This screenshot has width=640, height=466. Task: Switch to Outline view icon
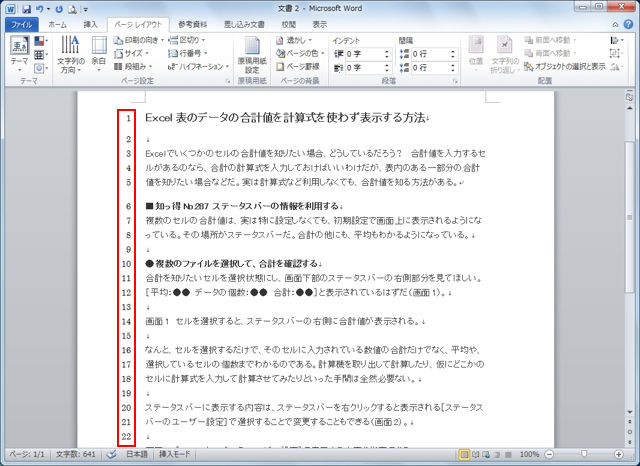pyautogui.click(x=498, y=454)
